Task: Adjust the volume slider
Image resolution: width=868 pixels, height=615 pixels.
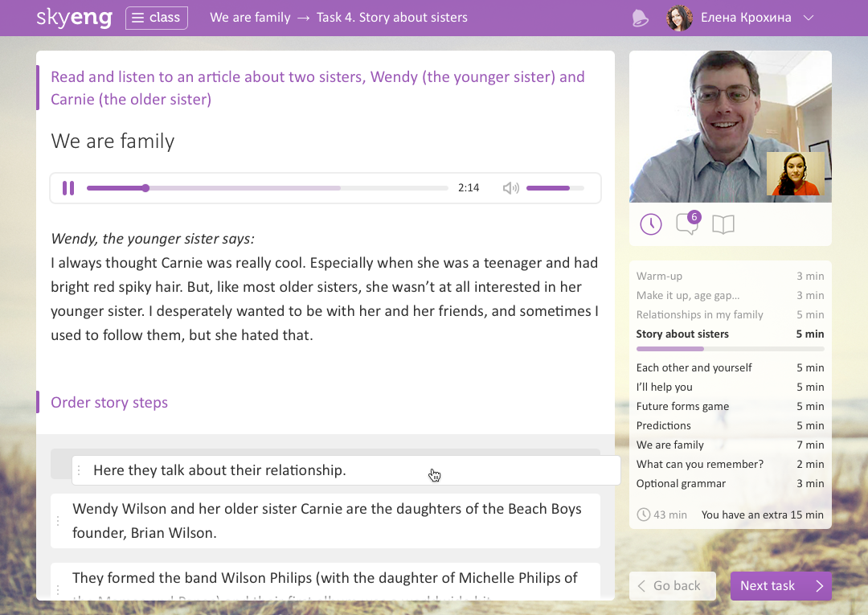Action: point(555,188)
